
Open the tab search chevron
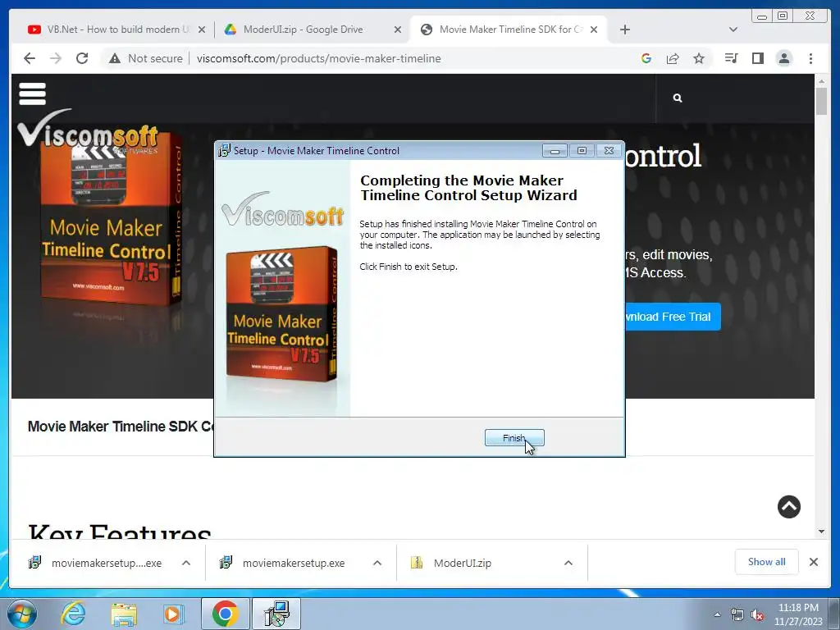(733, 30)
